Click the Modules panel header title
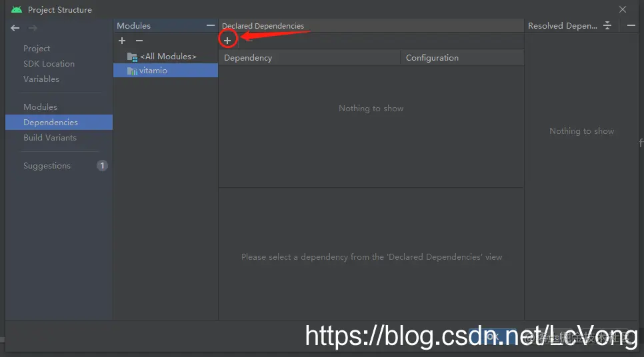644x357 pixels. coord(133,25)
